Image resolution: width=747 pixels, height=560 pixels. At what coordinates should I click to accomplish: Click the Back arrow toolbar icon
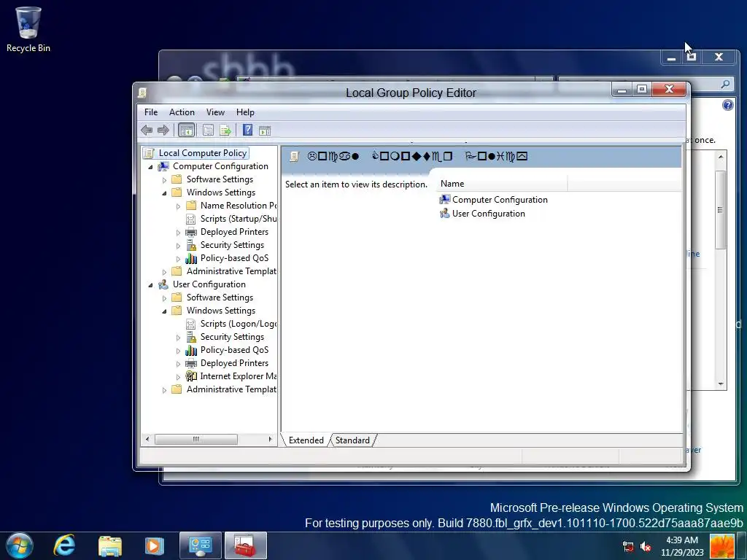point(147,130)
